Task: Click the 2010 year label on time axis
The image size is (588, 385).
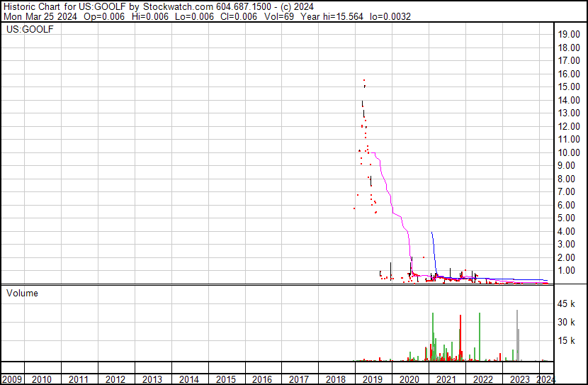Action: coord(42,379)
